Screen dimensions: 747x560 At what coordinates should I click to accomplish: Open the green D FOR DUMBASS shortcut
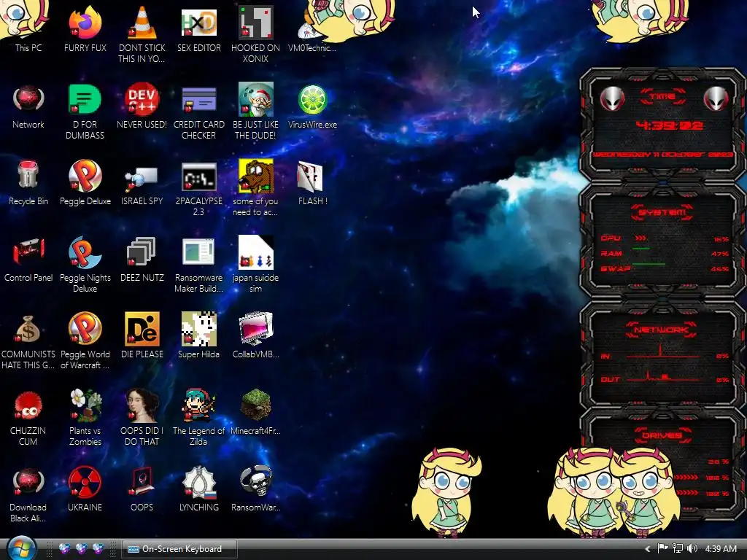point(85,111)
